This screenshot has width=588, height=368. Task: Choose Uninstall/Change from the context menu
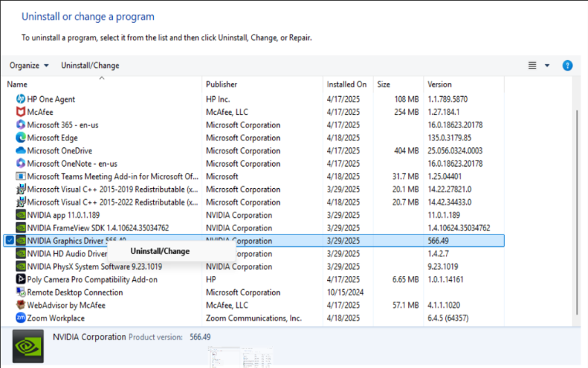[160, 251]
